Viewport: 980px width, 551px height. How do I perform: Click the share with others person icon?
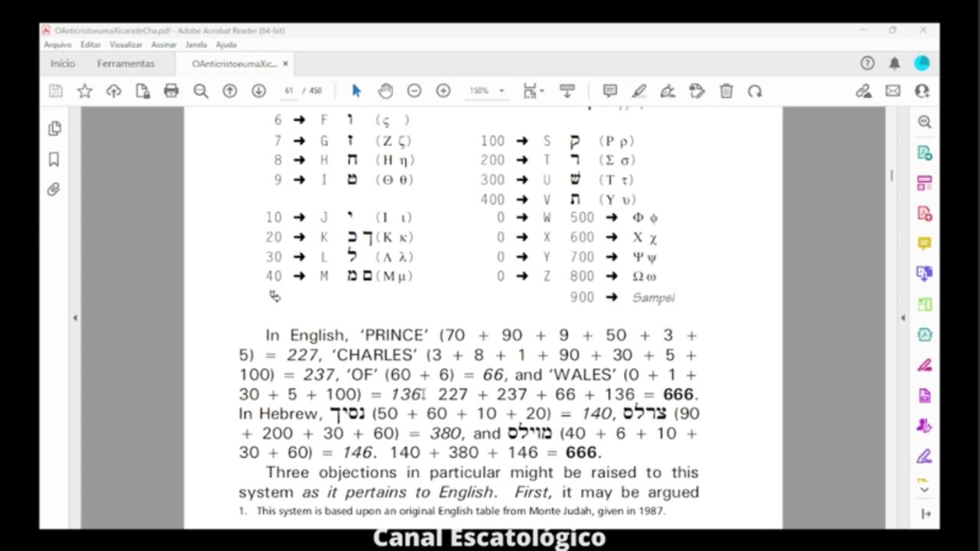click(x=922, y=91)
